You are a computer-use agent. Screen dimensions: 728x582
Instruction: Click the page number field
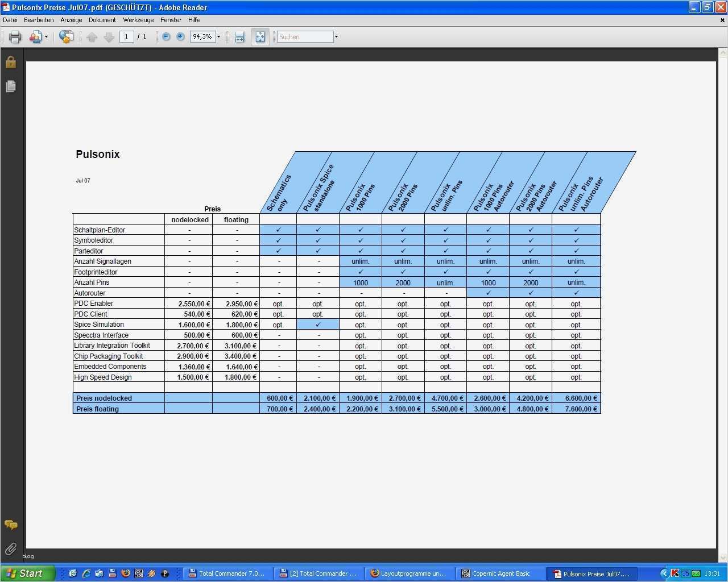tap(126, 36)
